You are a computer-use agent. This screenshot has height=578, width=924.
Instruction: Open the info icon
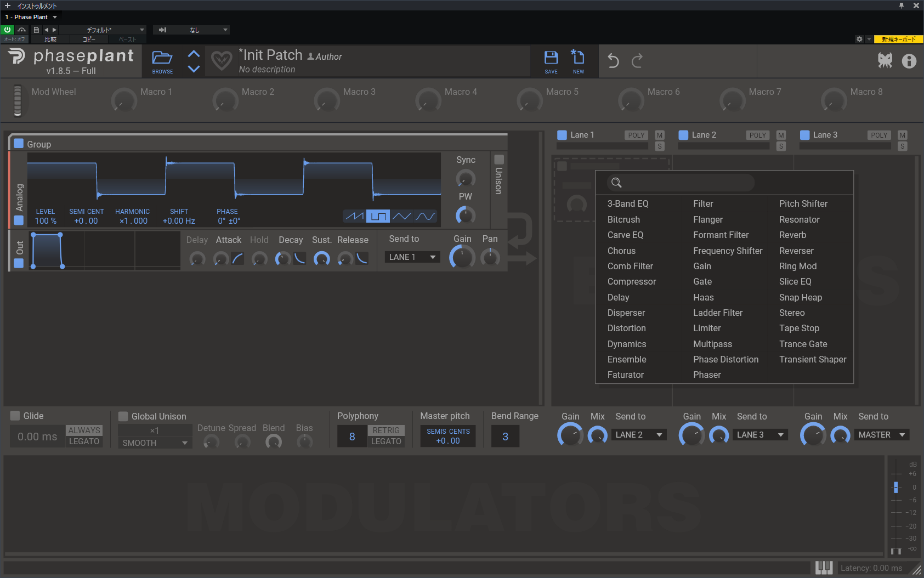[x=909, y=61]
